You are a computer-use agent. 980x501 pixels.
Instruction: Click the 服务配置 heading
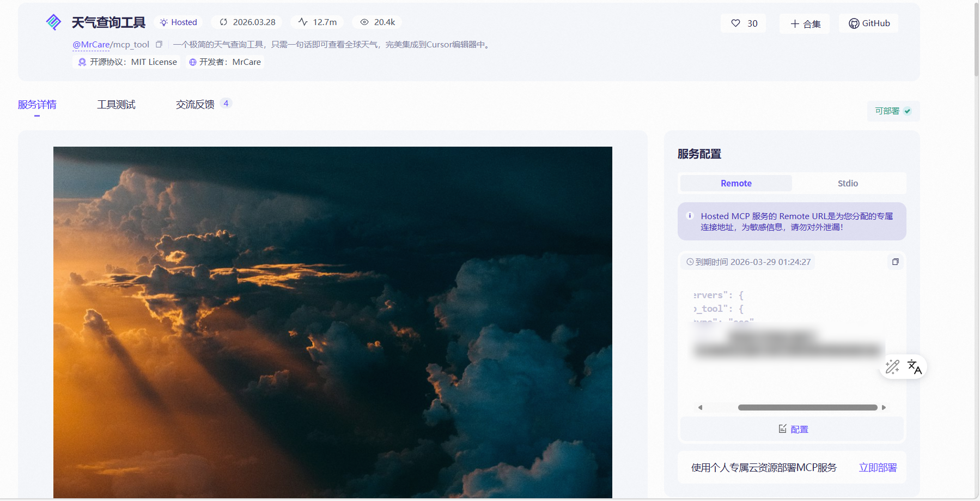point(699,154)
